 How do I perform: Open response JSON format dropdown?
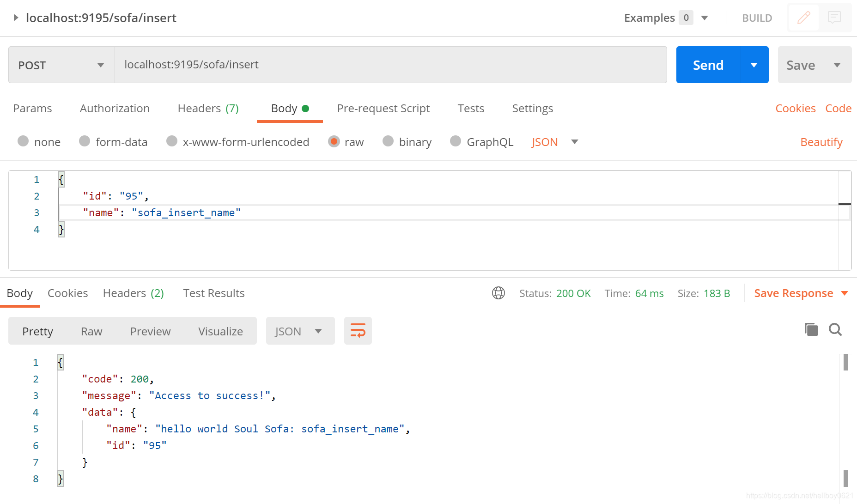(x=300, y=331)
